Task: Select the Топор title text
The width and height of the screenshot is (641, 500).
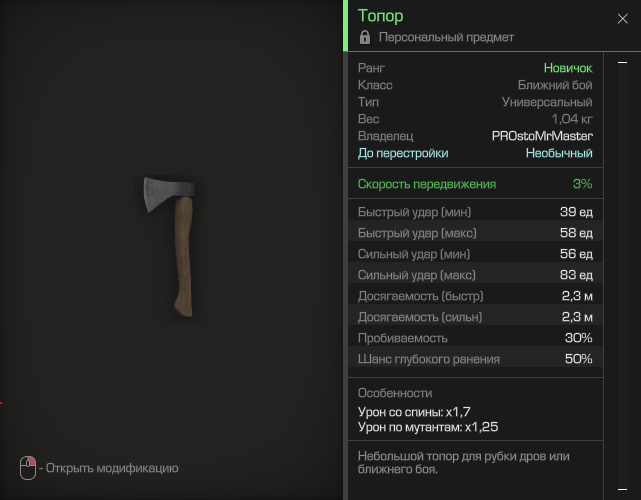Action: [381, 16]
